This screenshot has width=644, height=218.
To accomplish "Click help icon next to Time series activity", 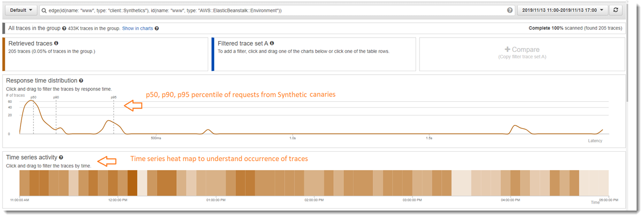I will tap(61, 158).
